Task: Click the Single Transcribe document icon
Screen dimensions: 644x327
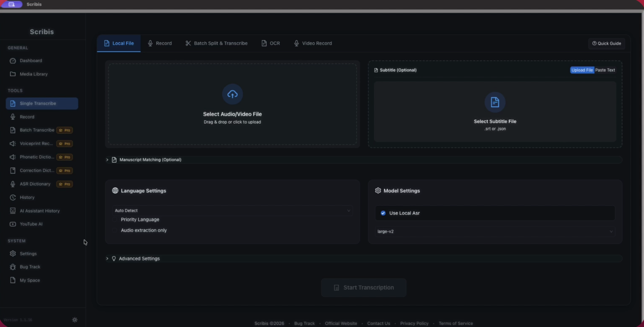Action: [x=13, y=104]
